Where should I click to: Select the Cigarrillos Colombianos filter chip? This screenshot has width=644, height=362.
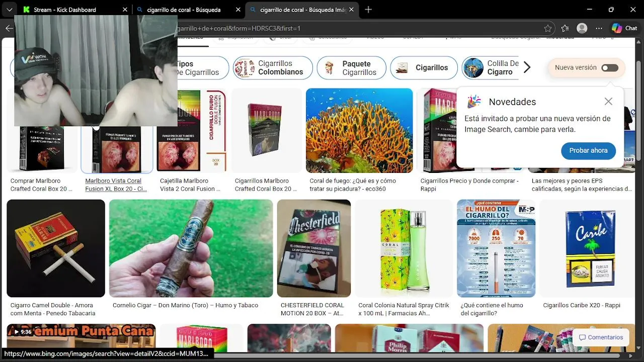click(273, 67)
